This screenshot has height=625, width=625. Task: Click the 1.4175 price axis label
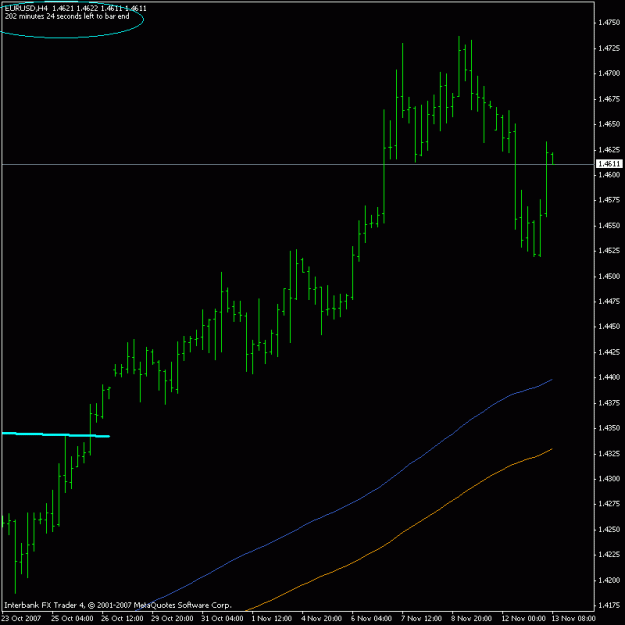tap(609, 605)
